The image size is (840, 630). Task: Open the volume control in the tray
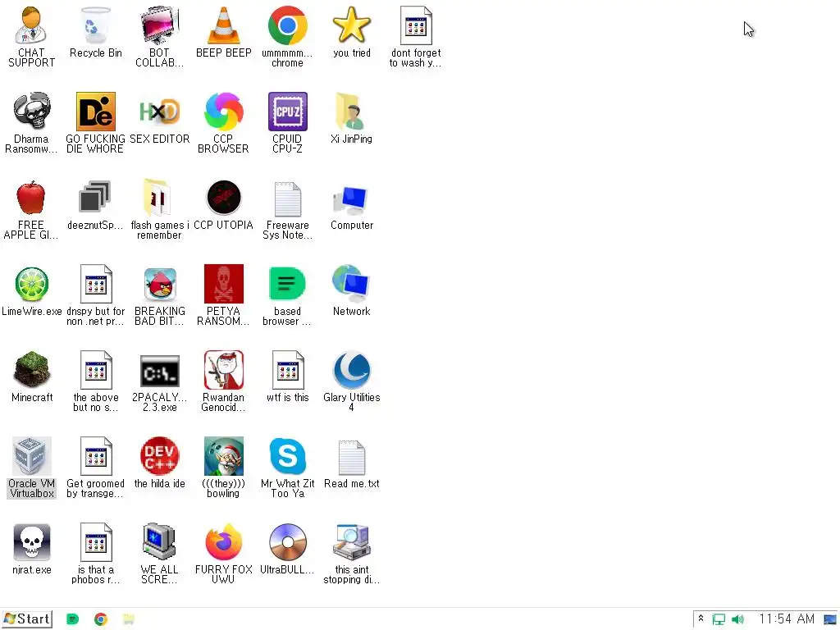[x=737, y=620]
